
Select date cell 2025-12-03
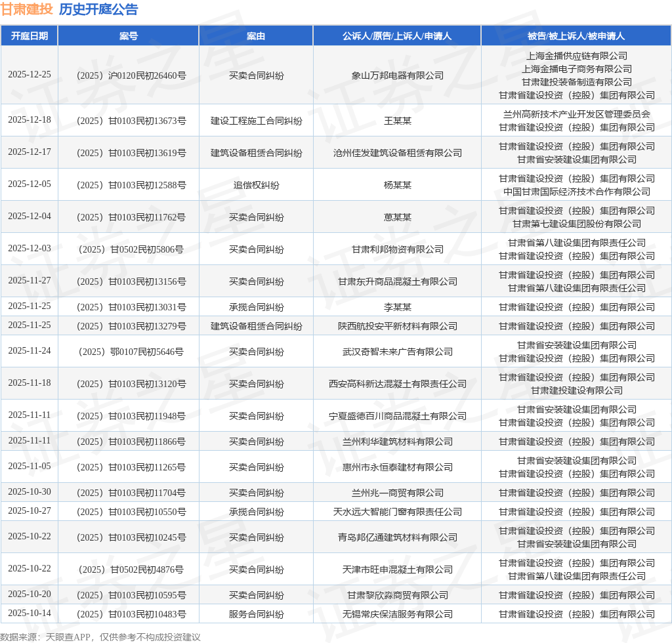pyautogui.click(x=29, y=249)
